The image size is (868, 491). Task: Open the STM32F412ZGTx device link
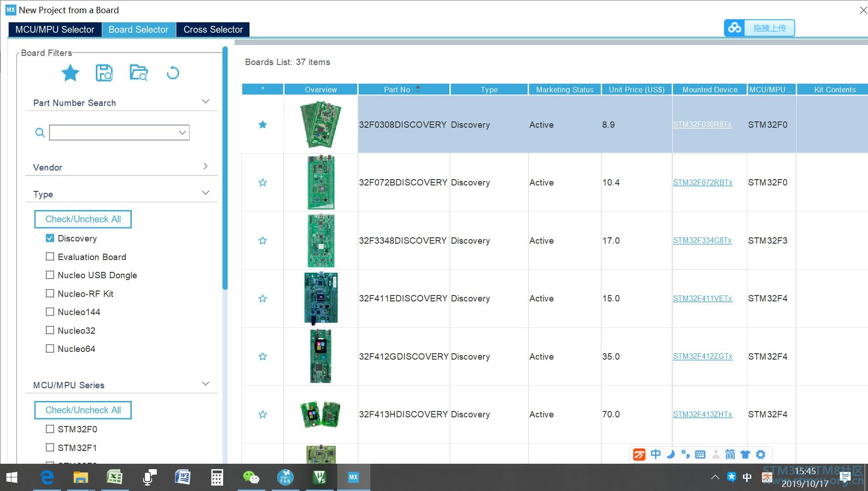(x=703, y=356)
